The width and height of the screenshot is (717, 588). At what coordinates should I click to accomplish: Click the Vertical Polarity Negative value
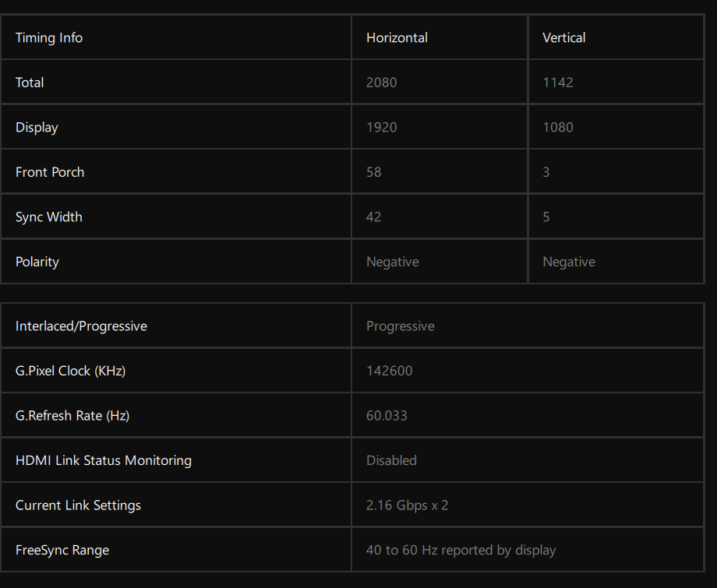click(x=569, y=262)
